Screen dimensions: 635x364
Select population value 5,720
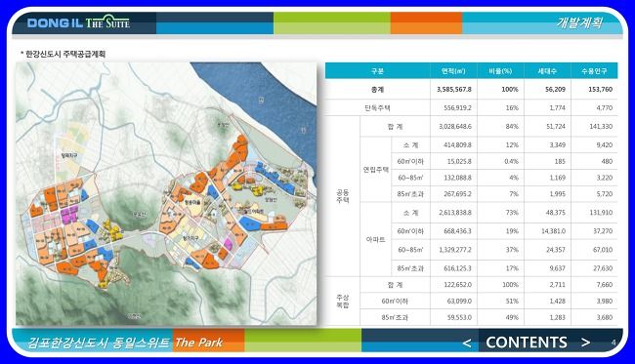[x=604, y=194]
